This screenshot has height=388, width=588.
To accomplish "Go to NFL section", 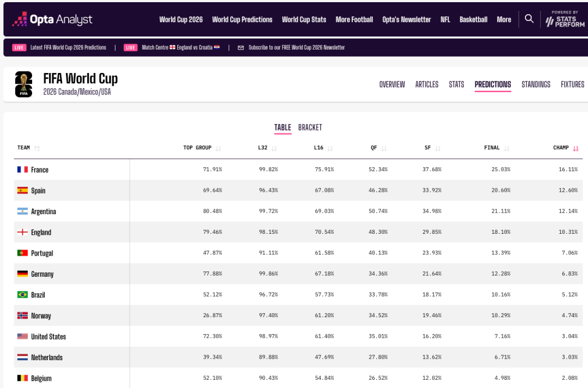I will click(445, 20).
